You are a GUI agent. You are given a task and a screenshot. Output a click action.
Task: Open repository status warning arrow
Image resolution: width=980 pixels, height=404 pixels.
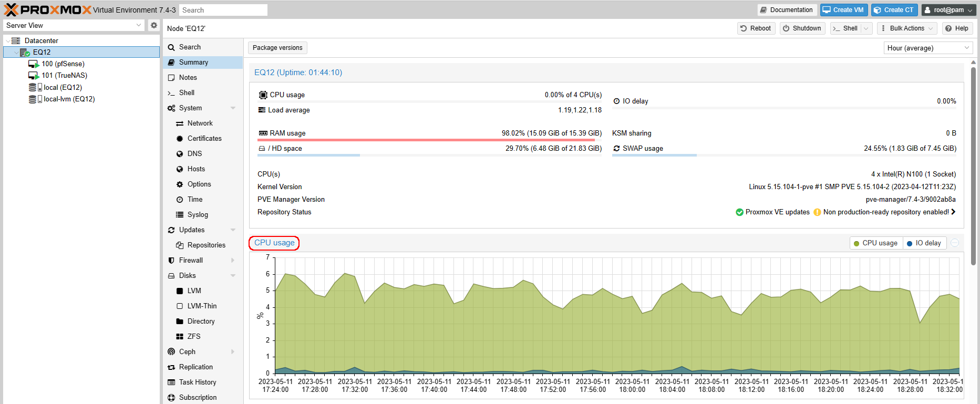(953, 212)
